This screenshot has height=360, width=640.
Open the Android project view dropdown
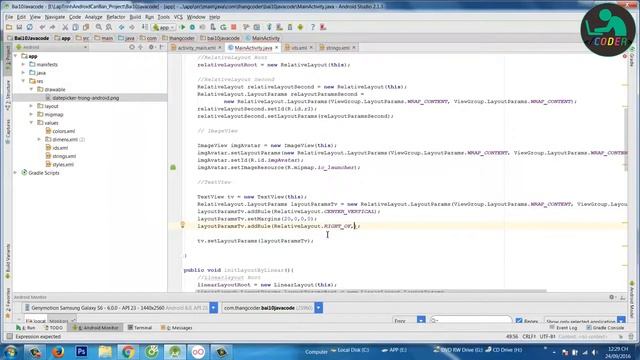(x=51, y=47)
